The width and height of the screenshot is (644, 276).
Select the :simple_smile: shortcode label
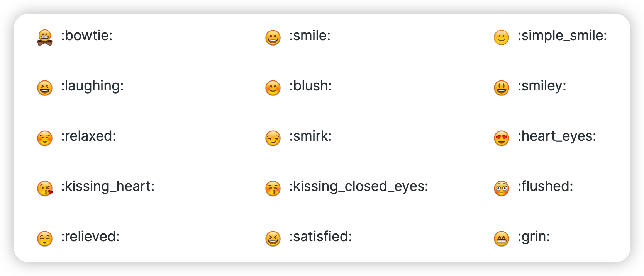(x=562, y=36)
